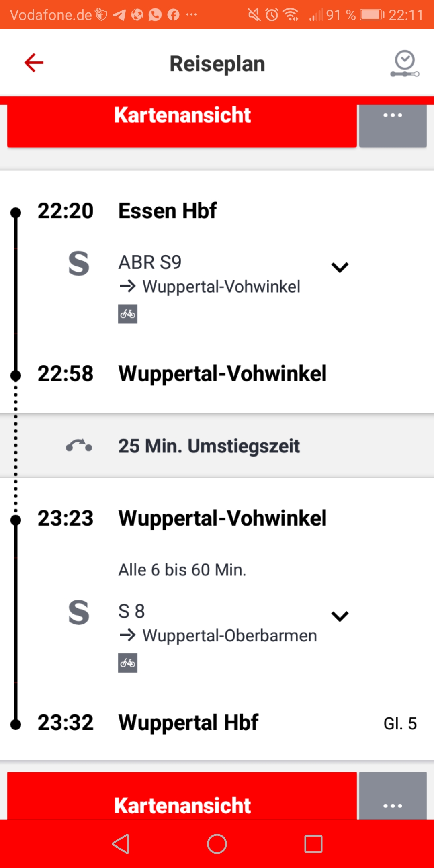The width and height of the screenshot is (434, 868).
Task: Open Android recent apps square
Action: [x=313, y=843]
